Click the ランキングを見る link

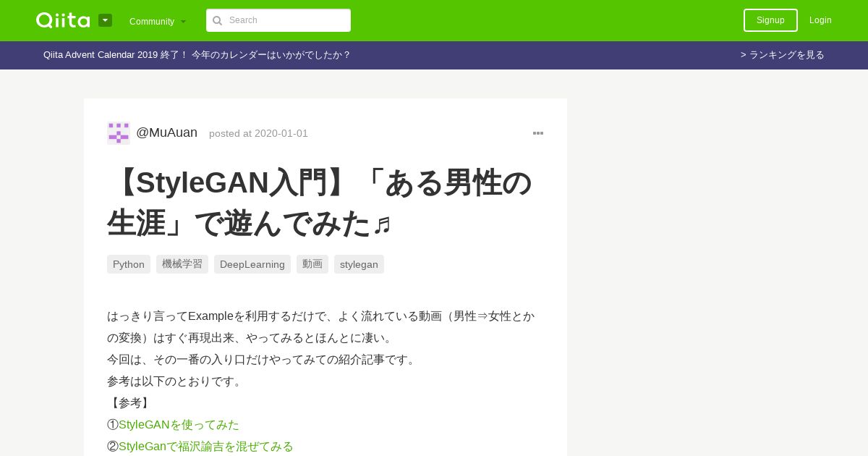pyautogui.click(x=783, y=55)
